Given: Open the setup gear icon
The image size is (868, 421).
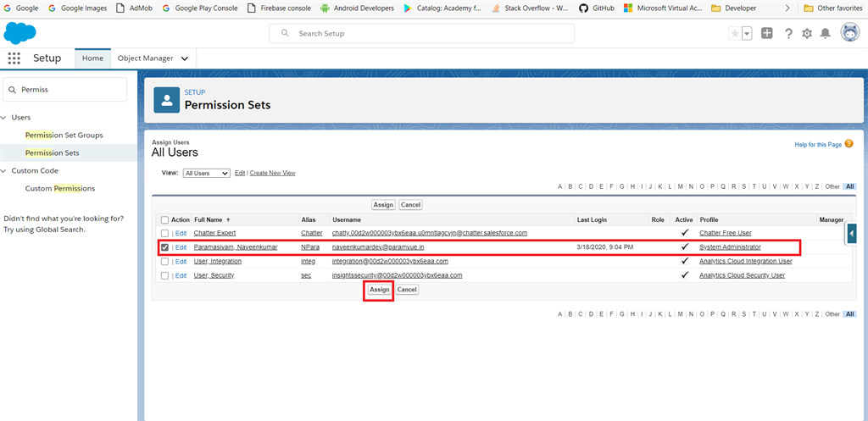Looking at the screenshot, I should [x=807, y=34].
